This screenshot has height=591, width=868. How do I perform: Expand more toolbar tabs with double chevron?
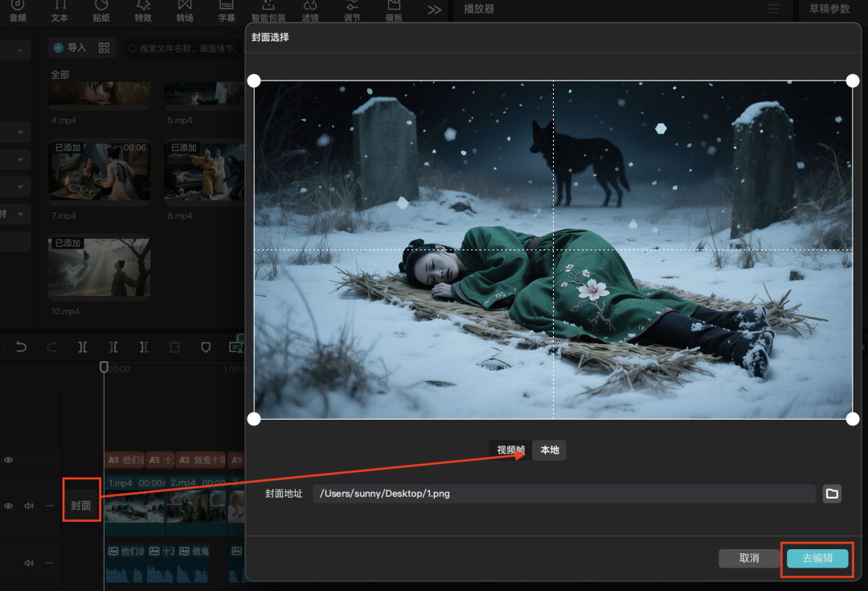434,10
